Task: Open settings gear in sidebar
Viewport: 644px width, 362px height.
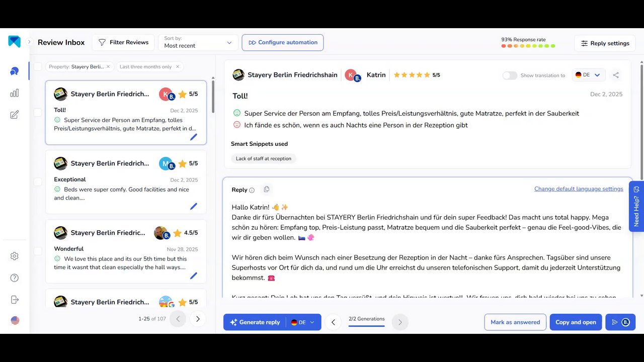Action: click(14, 256)
